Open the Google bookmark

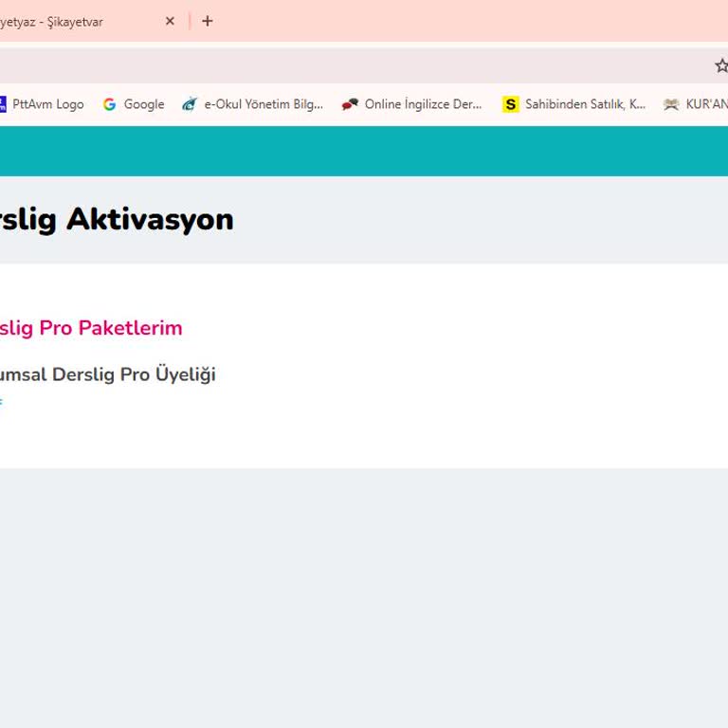(x=134, y=104)
